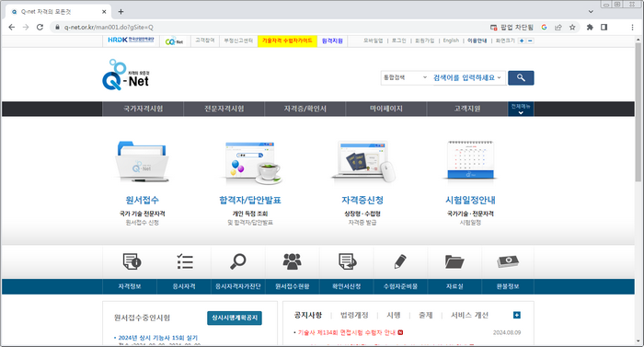
Task: Switch to the 시행 tab
Action: click(x=394, y=316)
